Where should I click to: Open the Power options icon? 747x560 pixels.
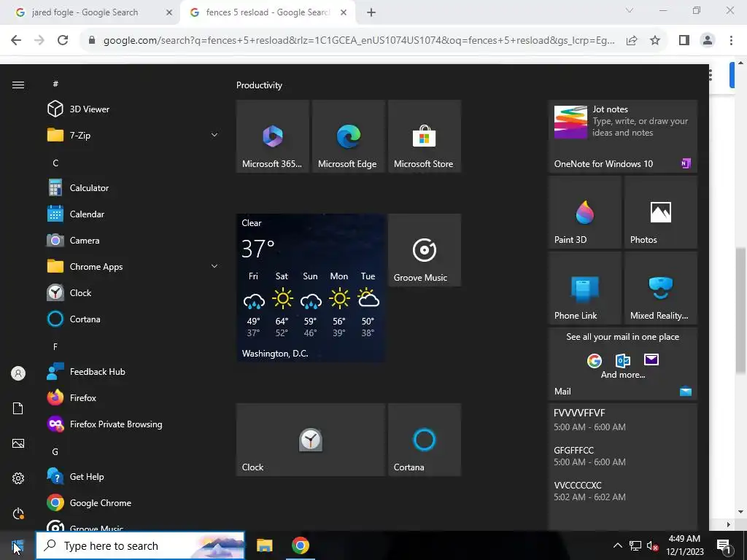pyautogui.click(x=18, y=513)
